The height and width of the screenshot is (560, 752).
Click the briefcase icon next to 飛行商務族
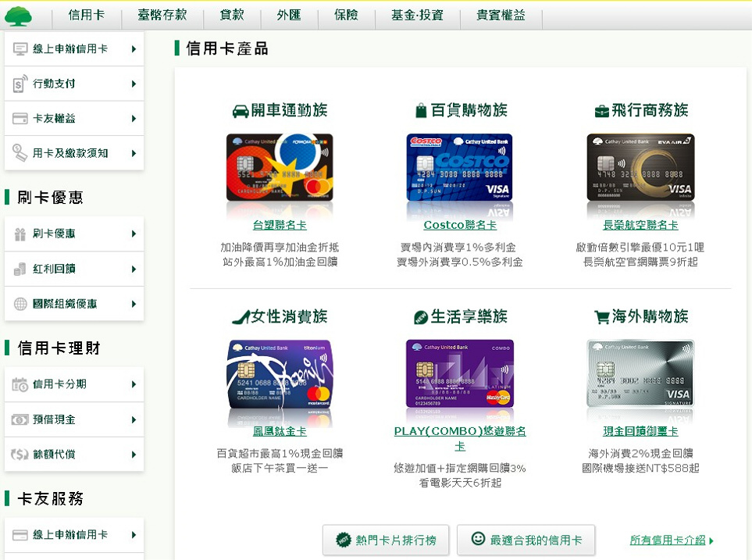coord(601,112)
